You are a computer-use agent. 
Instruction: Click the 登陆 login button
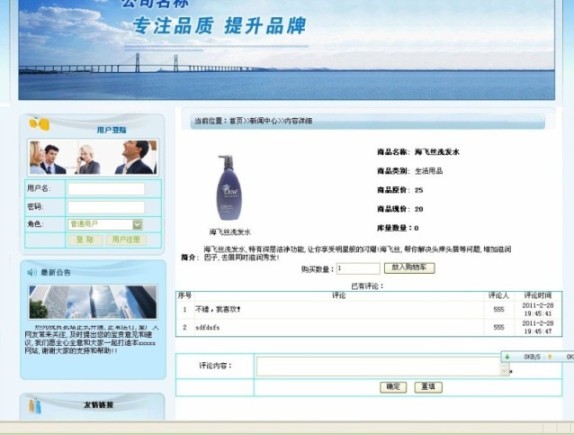[85, 240]
